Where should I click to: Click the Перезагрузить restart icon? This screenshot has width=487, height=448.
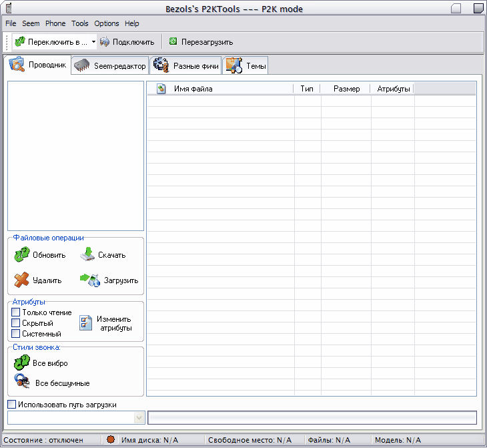click(x=173, y=41)
